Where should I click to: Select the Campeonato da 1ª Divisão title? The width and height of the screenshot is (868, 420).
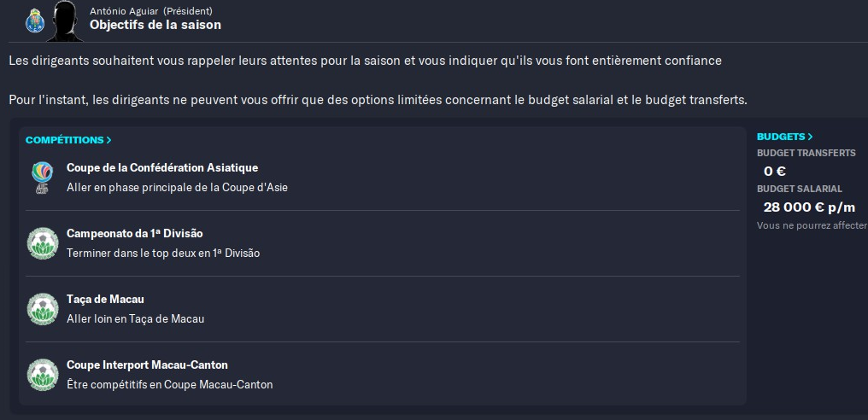coord(135,233)
